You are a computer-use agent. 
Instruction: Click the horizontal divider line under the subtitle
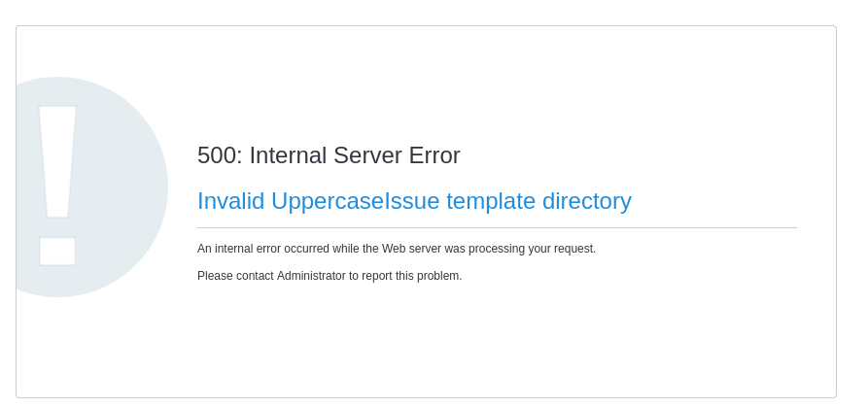497,228
